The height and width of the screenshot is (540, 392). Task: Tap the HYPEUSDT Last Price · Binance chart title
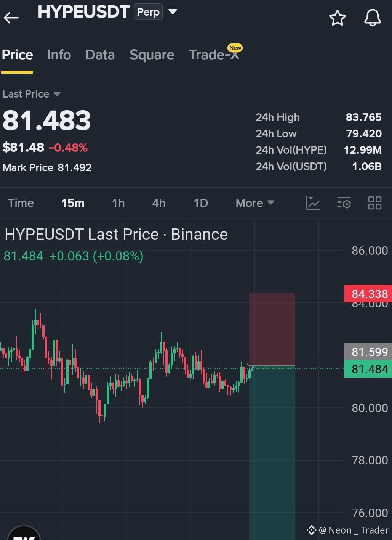(116, 234)
